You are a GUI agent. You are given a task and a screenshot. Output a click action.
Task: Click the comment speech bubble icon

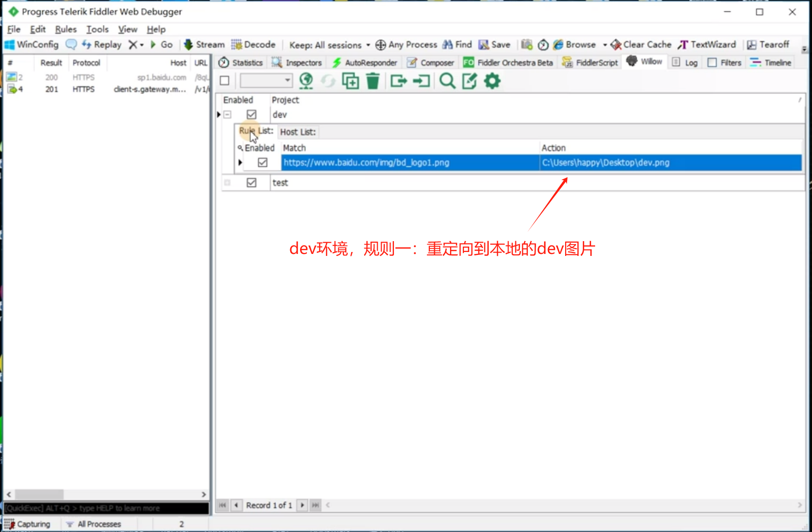71,45
